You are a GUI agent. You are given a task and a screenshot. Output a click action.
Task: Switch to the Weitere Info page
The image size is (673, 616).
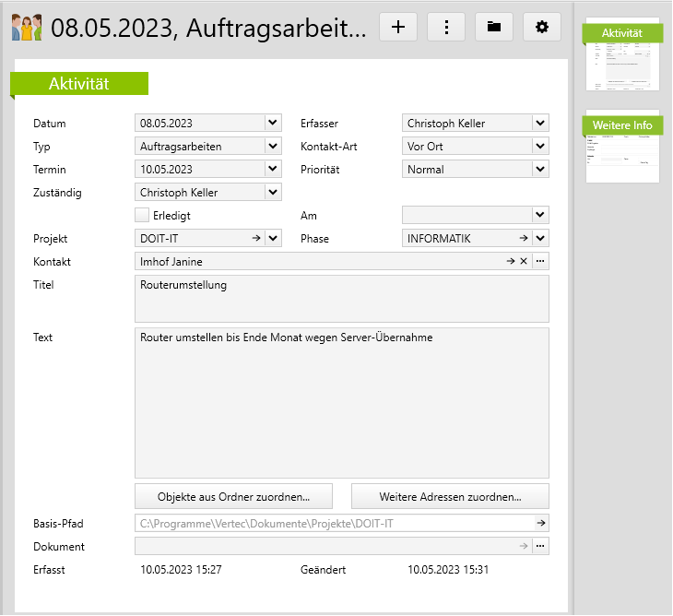point(622,148)
